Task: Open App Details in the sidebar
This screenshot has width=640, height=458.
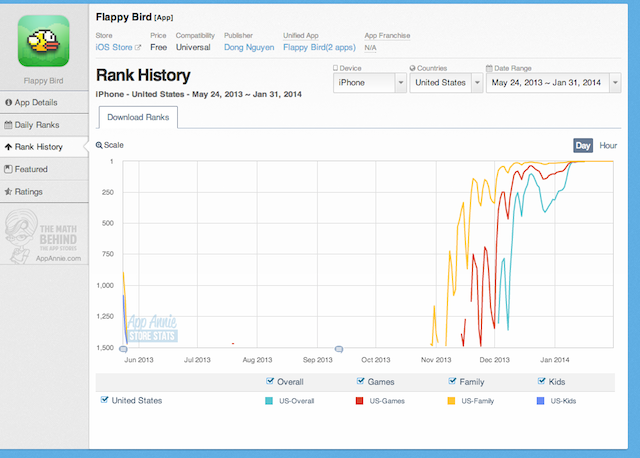Action: (x=37, y=103)
